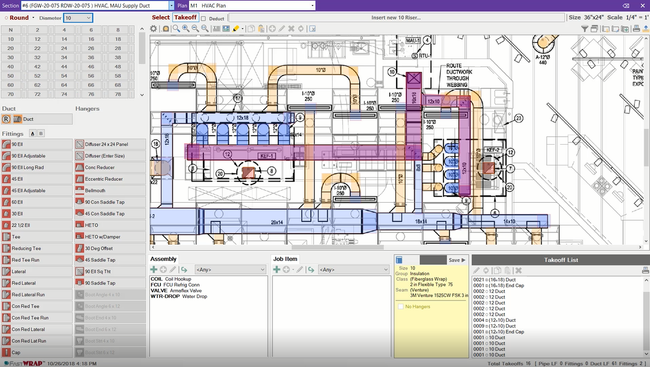Choose diameter size 48 in grid
This screenshot has height=367, width=650.
[118, 66]
